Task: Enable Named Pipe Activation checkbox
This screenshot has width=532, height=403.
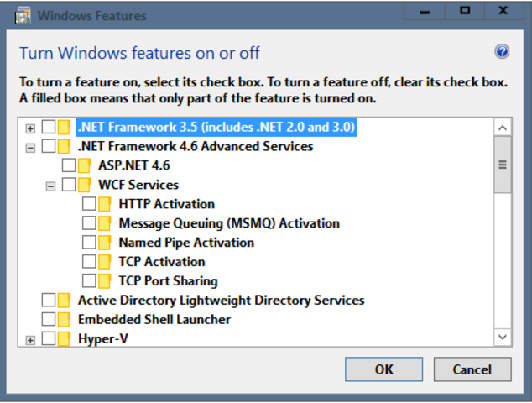Action: click(89, 243)
